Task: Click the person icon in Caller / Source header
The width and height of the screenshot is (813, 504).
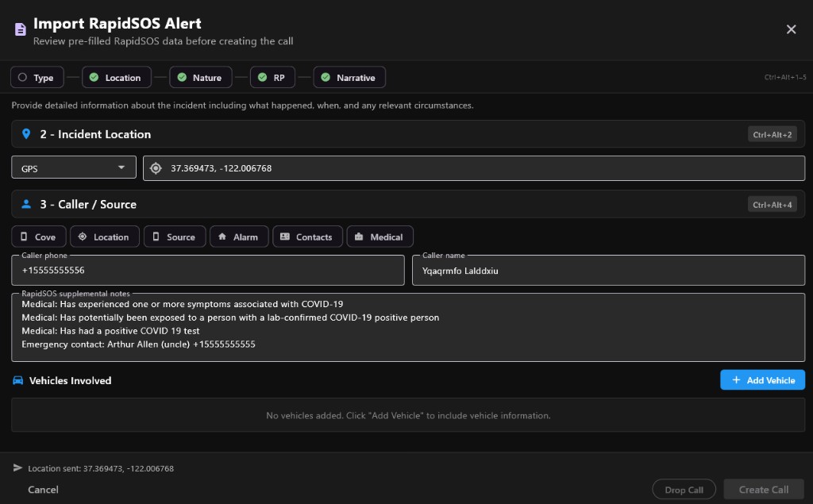Action: coord(26,204)
